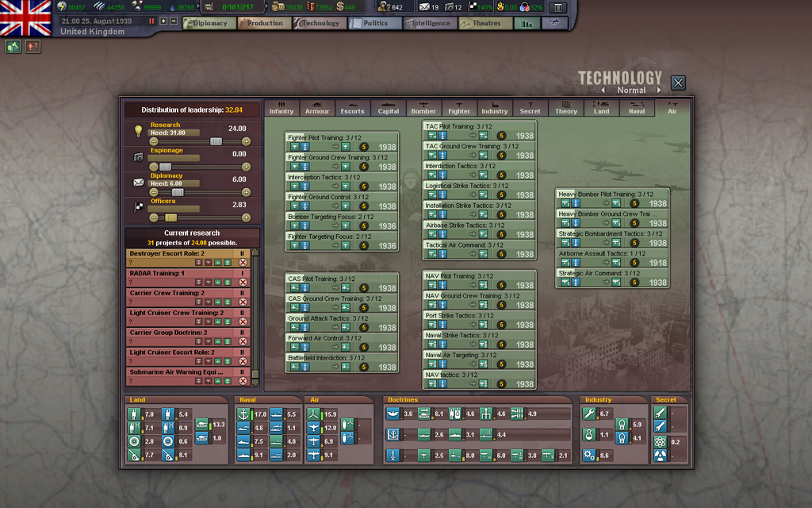812x508 pixels.
Task: Select the Bomber technology tab
Action: (423, 108)
